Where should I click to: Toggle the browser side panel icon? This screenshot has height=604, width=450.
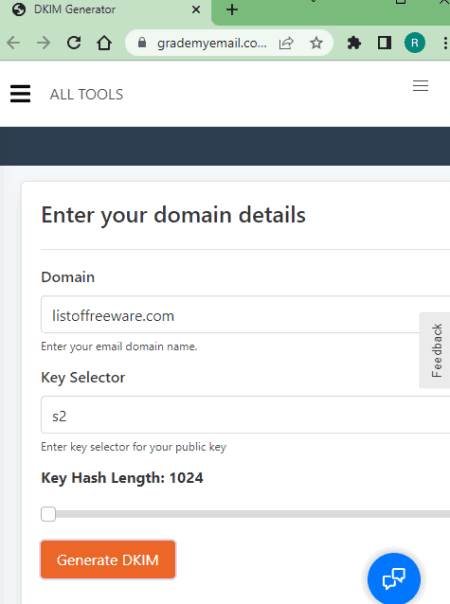pos(384,43)
